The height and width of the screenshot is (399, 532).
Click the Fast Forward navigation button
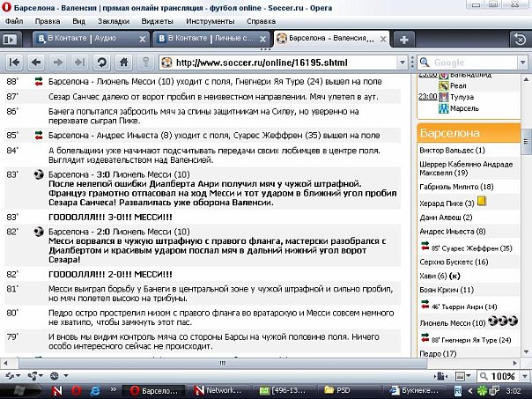click(80, 63)
